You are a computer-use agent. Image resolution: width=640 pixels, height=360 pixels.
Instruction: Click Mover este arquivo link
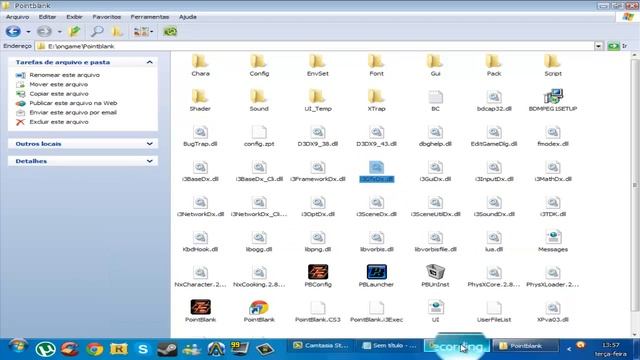tap(59, 84)
